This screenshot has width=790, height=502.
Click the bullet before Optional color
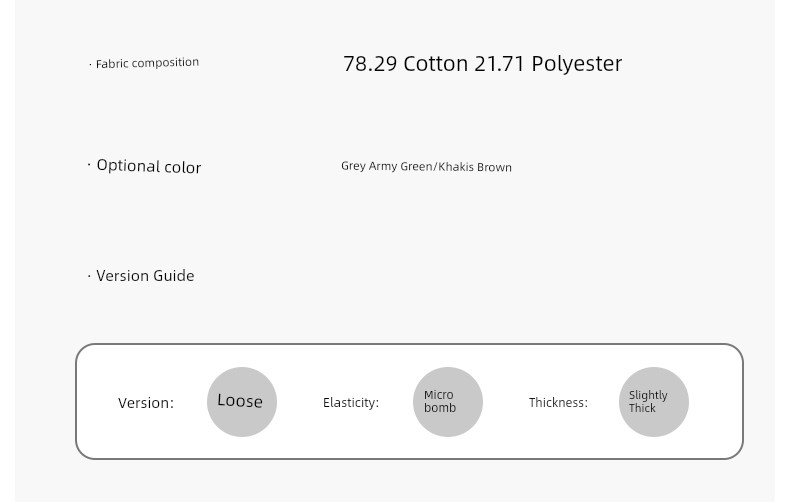[89, 165]
